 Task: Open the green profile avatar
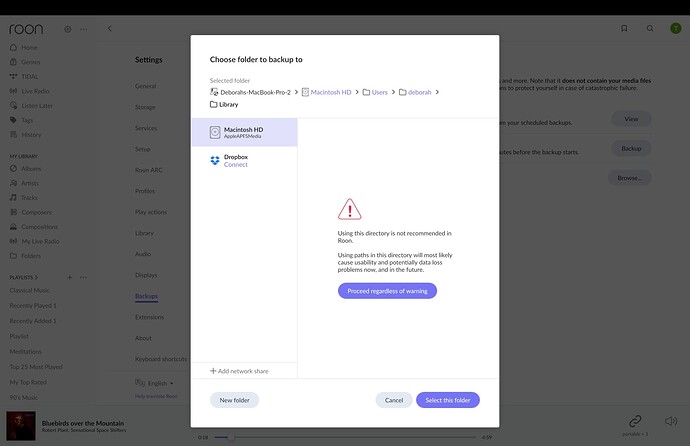click(x=675, y=28)
